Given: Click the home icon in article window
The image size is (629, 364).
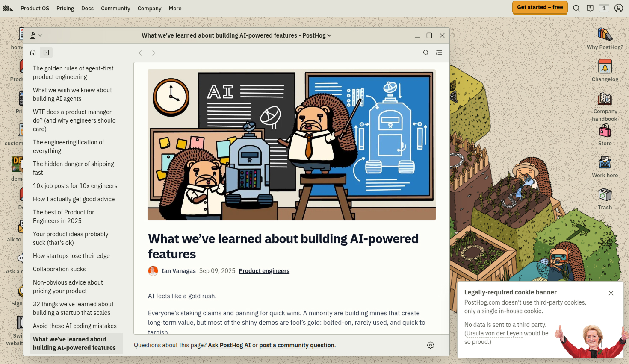Looking at the screenshot, I should (x=33, y=53).
